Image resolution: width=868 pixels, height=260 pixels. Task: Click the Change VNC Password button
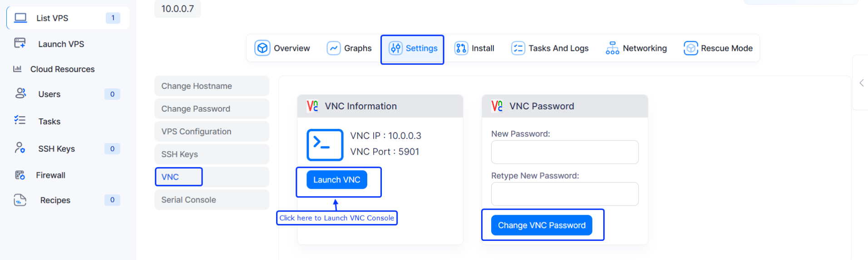coord(542,225)
